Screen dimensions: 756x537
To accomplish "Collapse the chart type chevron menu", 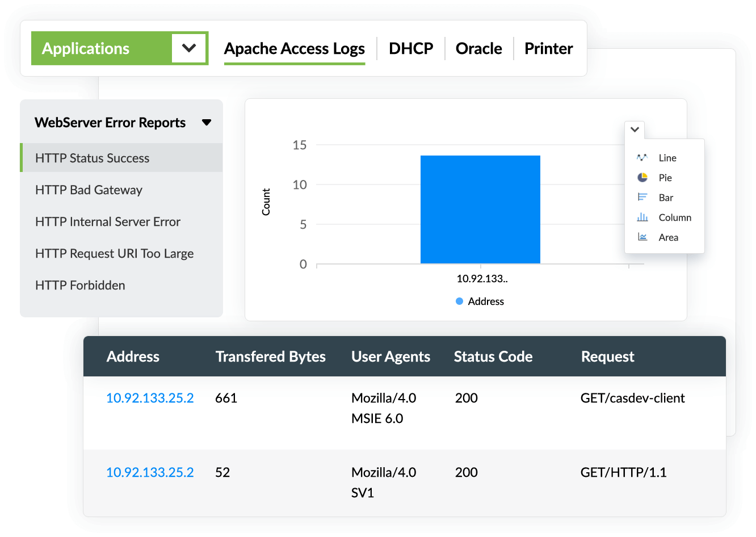I will click(635, 130).
